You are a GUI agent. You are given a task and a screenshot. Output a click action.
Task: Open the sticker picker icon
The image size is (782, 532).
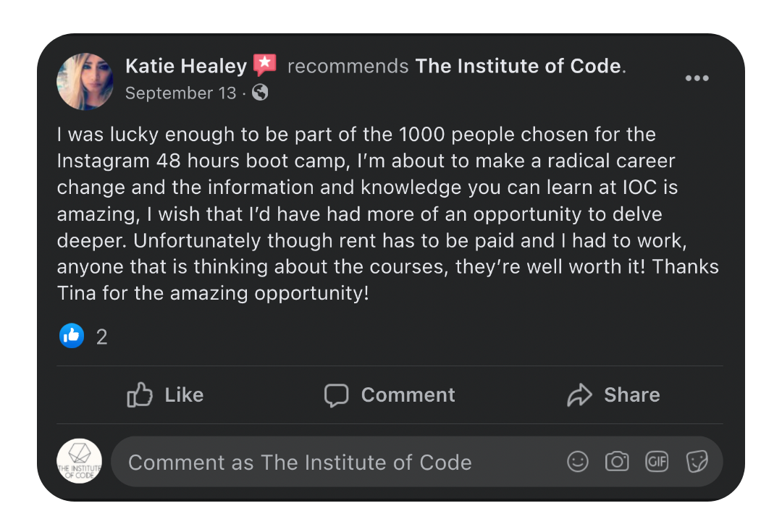tap(697, 462)
